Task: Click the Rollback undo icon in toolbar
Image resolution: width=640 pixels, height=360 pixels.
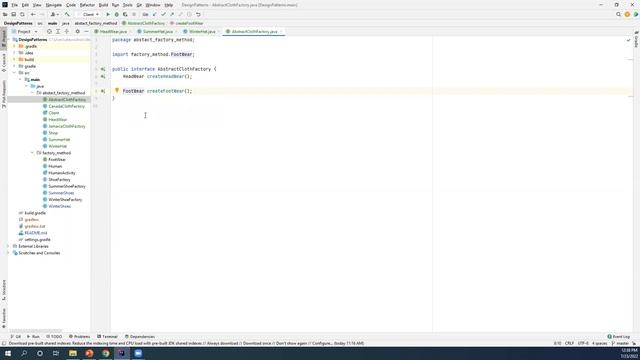Action: pyautogui.click(x=198, y=14)
